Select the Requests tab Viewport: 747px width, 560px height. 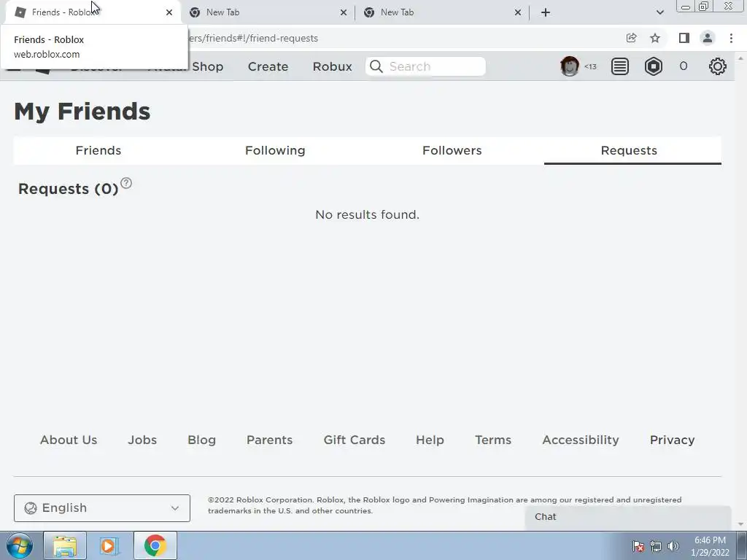tap(629, 150)
